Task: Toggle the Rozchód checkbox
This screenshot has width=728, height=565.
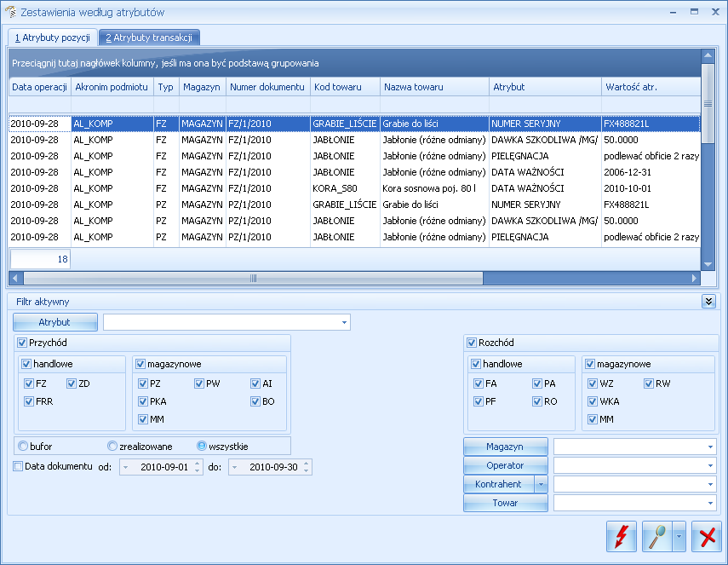Action: (471, 343)
